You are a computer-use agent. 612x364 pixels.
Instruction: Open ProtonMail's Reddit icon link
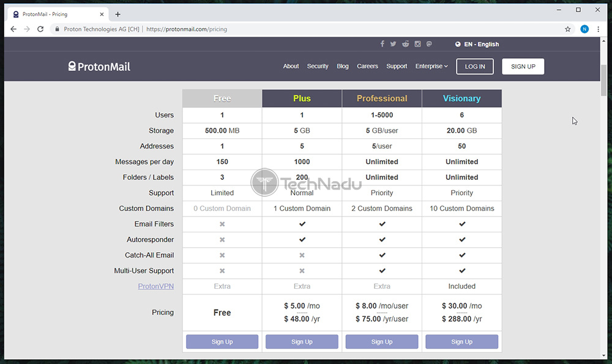[x=406, y=43]
